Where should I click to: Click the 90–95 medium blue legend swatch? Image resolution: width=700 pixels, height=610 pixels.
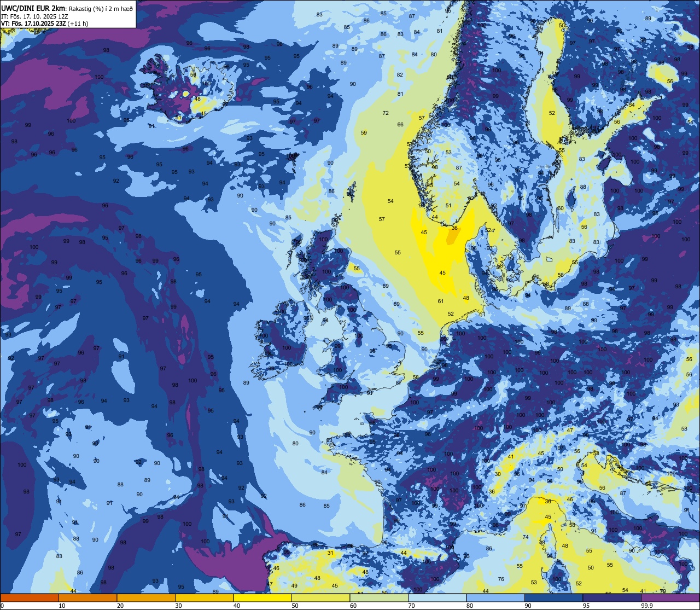pyautogui.click(x=553, y=597)
